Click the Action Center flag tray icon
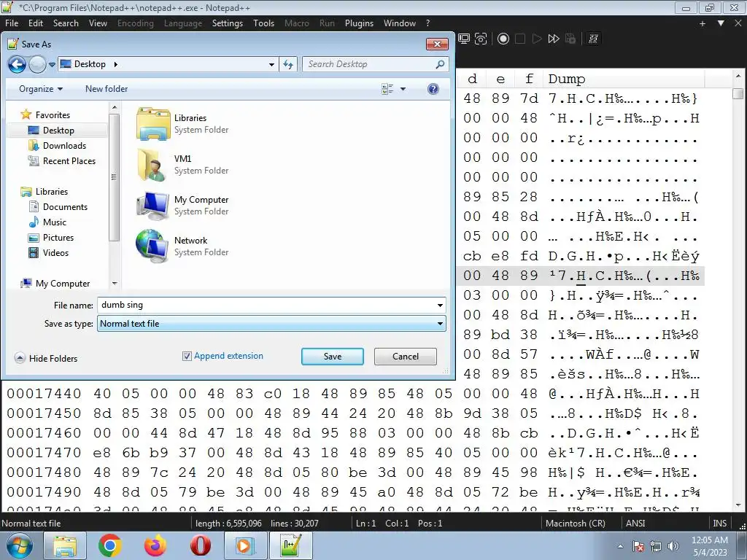 coord(638,546)
